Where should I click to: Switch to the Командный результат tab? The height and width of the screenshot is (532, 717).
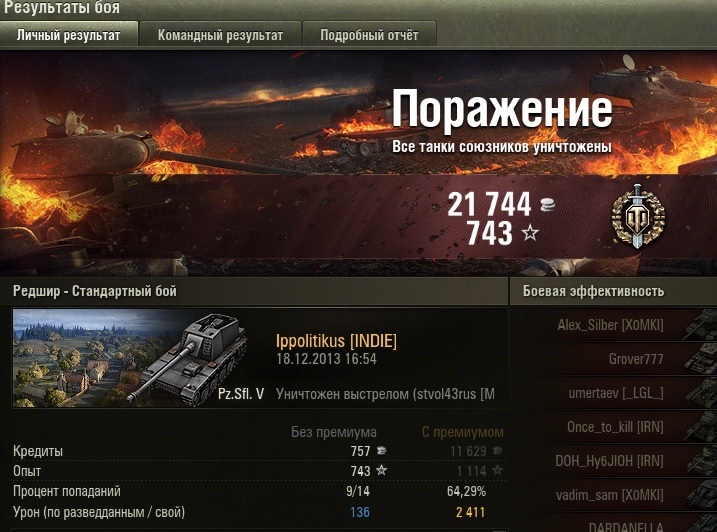[x=220, y=35]
